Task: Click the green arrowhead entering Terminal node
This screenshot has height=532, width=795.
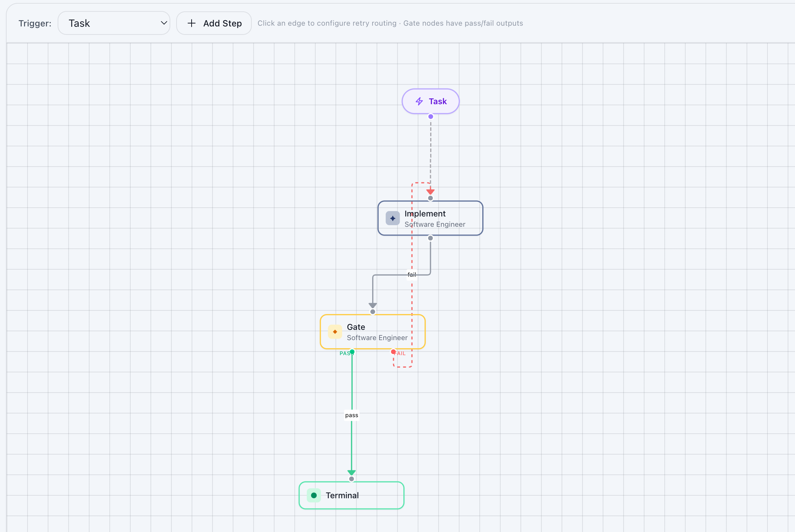Action: click(352, 473)
